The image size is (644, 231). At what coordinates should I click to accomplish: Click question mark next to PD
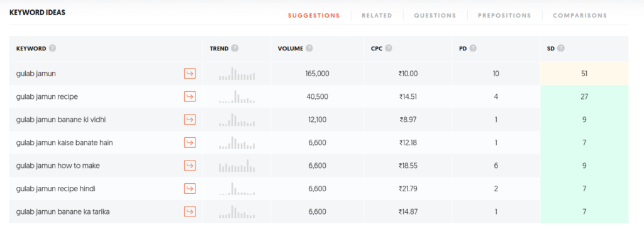[473, 48]
